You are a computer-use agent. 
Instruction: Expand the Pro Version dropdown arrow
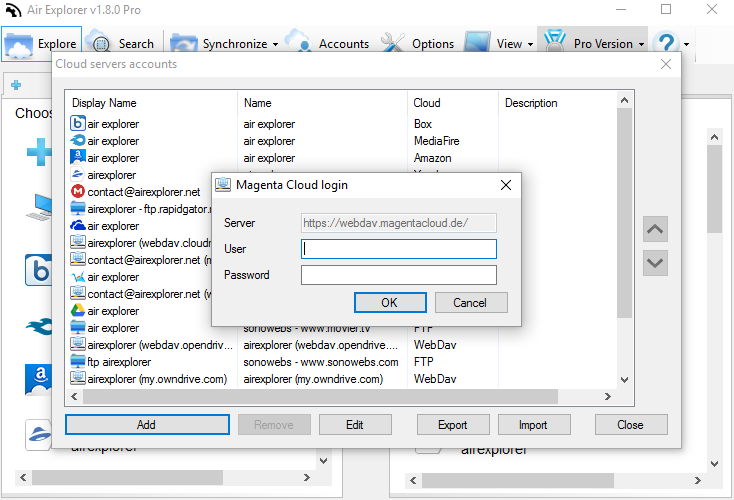point(641,44)
